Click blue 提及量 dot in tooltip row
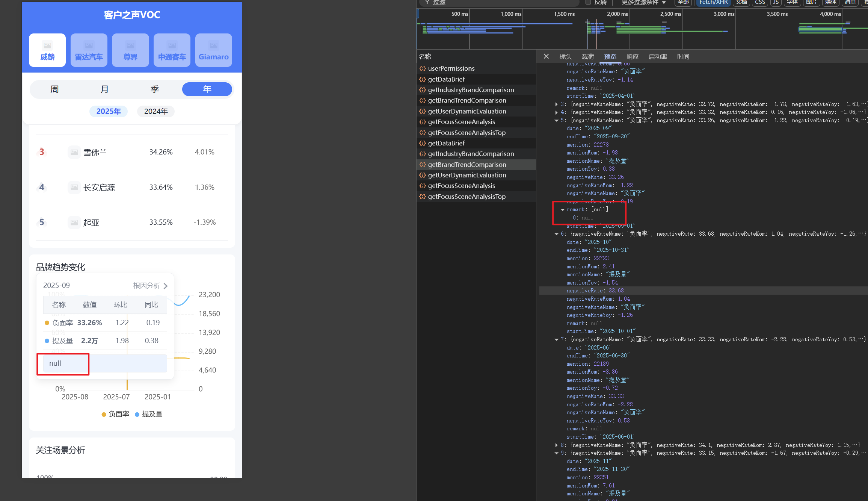868x501 pixels. [47, 341]
